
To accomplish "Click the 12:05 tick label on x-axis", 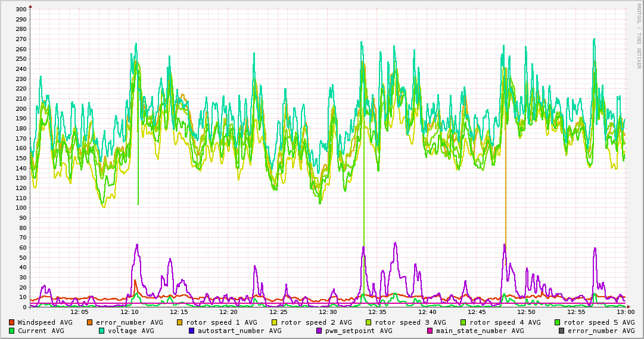I will click(79, 312).
